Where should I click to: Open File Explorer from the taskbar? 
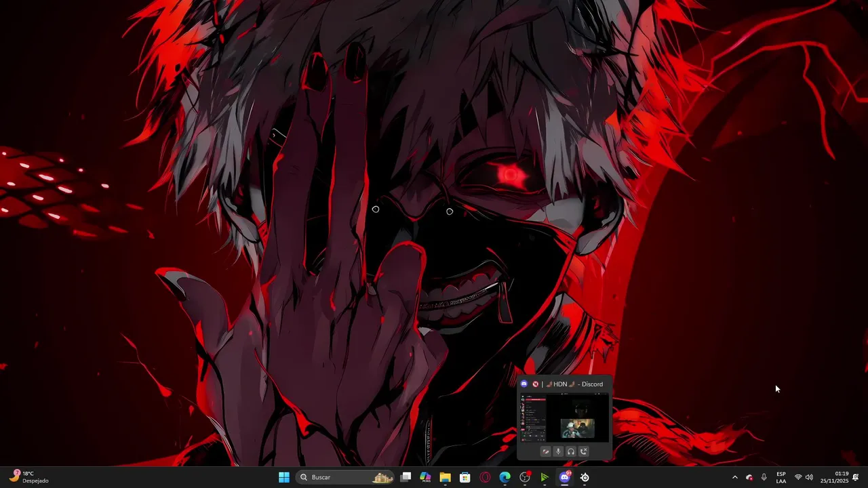pos(445,477)
